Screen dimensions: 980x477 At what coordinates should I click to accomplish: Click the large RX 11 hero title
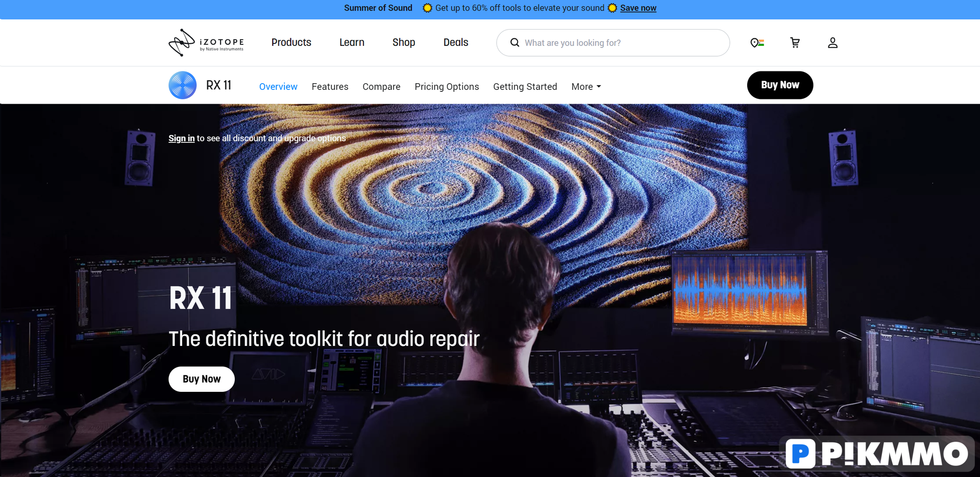click(x=200, y=298)
